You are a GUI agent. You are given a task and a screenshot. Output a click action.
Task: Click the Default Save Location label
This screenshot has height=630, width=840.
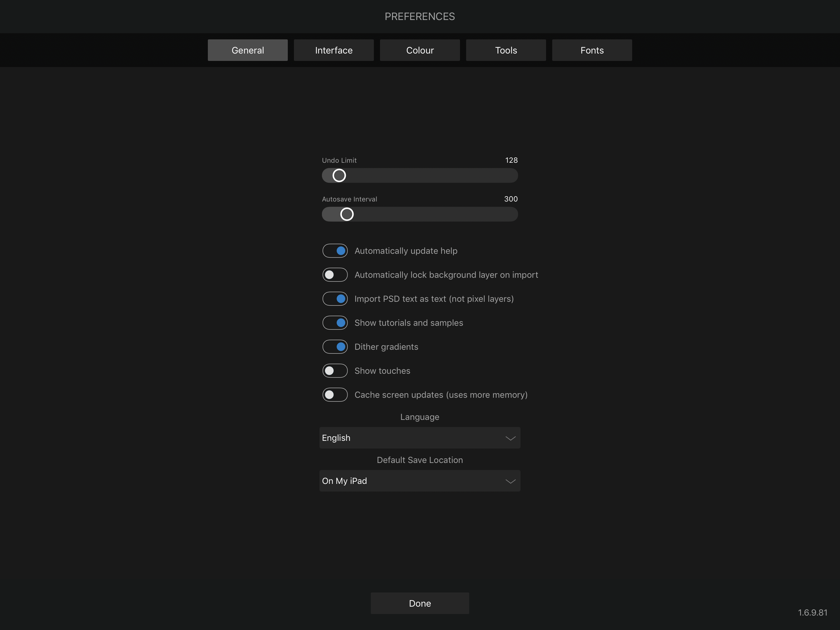pos(420,460)
